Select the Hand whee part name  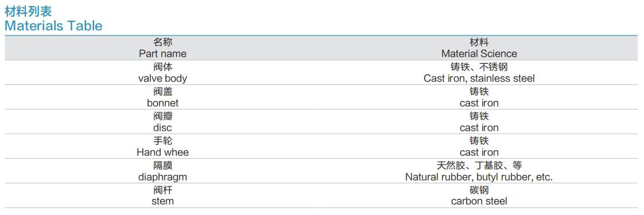point(162,153)
